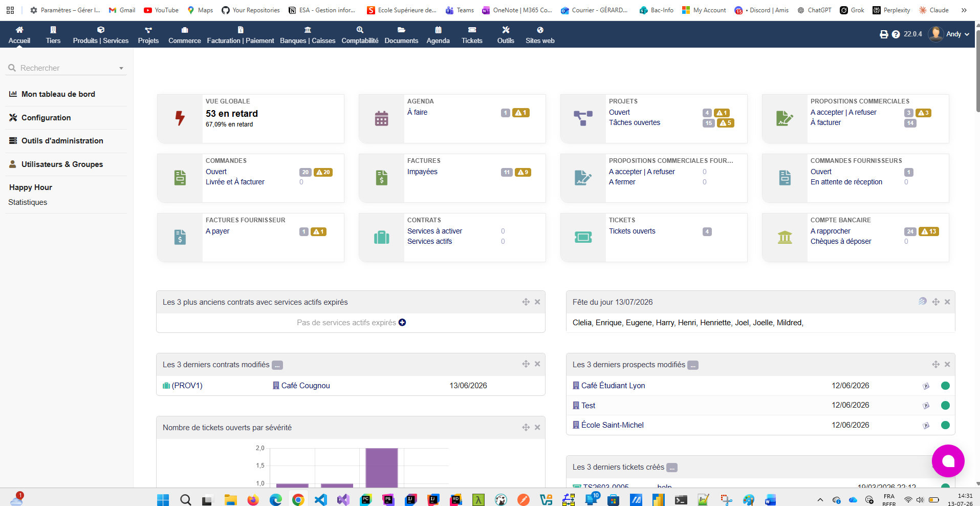Viewport: 980px width, 506px height.
Task: Open Banques | Caisses menu
Action: (x=308, y=35)
